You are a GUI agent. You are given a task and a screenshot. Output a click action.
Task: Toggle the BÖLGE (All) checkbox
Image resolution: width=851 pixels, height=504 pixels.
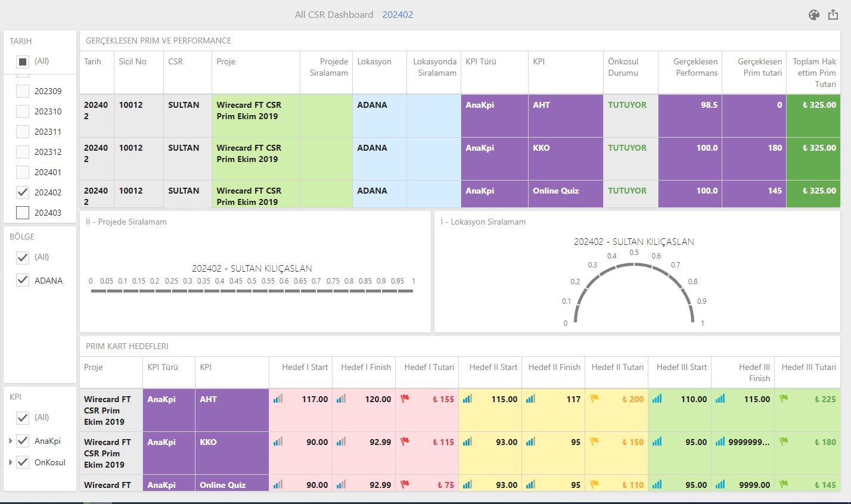[23, 257]
